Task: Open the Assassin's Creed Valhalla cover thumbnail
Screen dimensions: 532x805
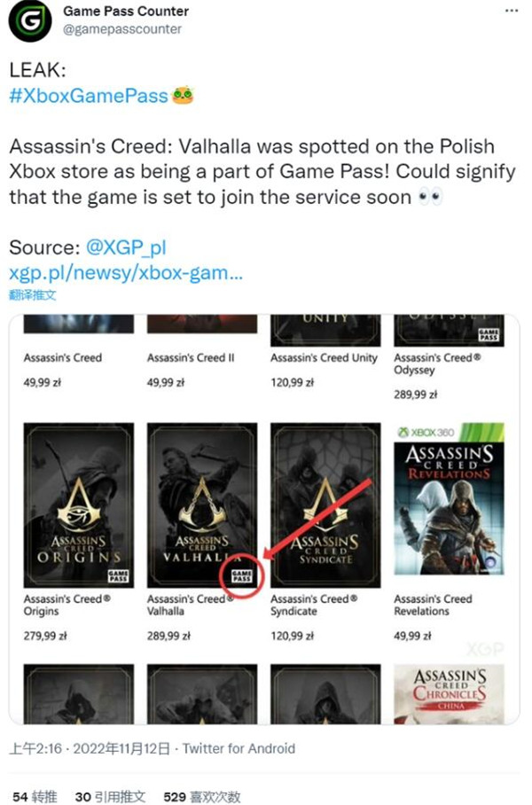Action: coord(202,505)
